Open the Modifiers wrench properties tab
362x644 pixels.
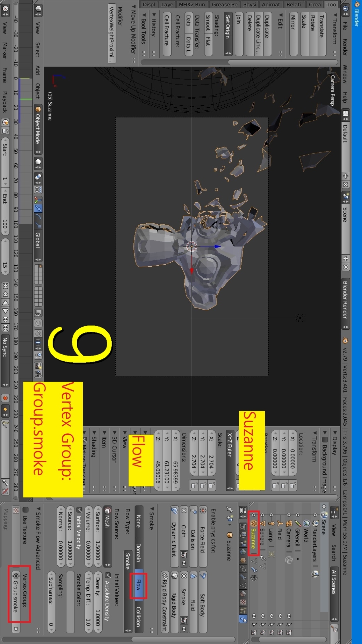[243, 577]
